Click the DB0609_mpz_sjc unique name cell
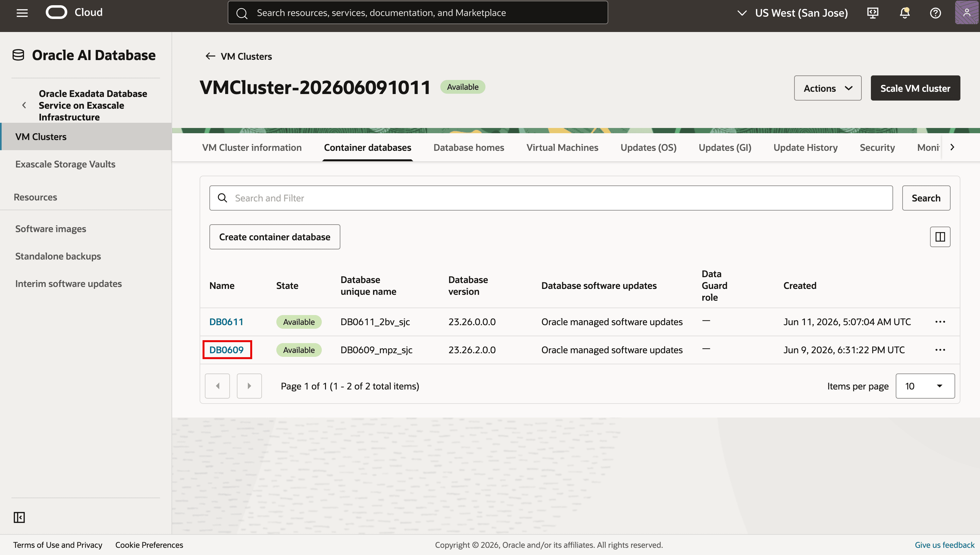Viewport: 980px width, 555px height. click(376, 350)
